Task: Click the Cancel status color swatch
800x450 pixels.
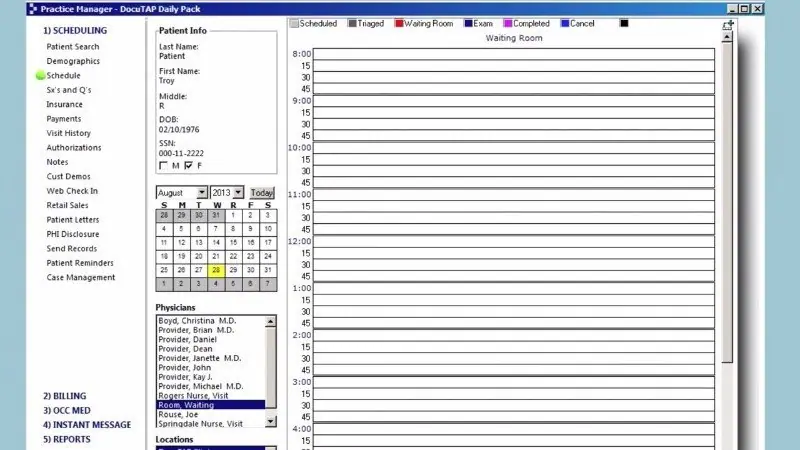Action: (565, 23)
